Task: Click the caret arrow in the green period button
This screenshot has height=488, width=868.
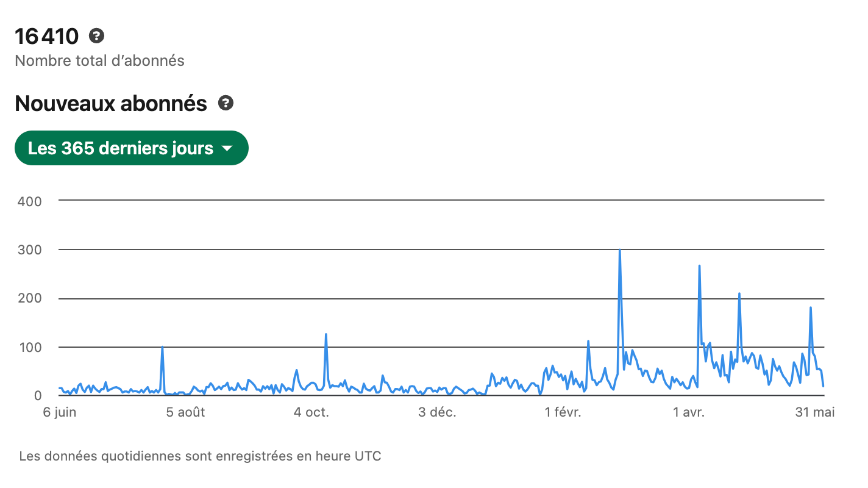Action: point(227,148)
